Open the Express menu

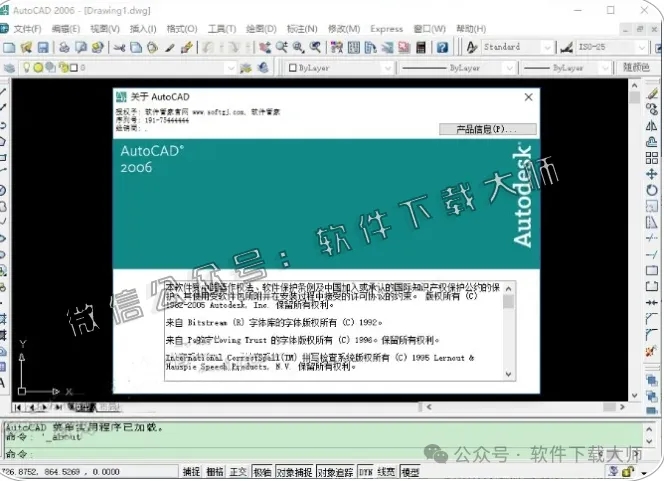pyautogui.click(x=387, y=29)
